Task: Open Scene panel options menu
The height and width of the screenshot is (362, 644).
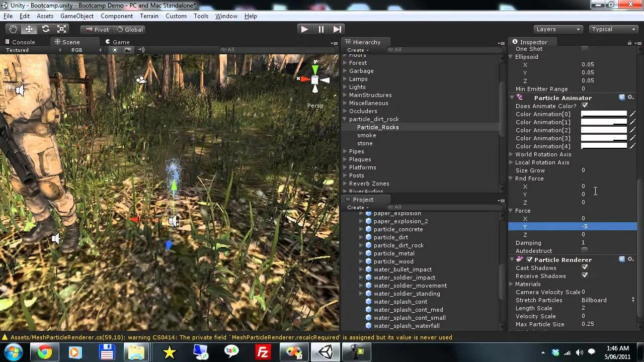Action: [x=334, y=43]
